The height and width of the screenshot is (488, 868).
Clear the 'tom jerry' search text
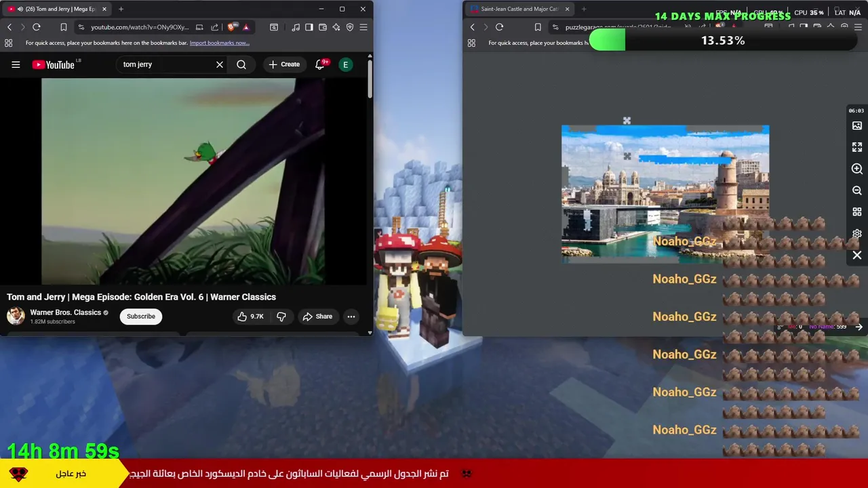pyautogui.click(x=220, y=64)
